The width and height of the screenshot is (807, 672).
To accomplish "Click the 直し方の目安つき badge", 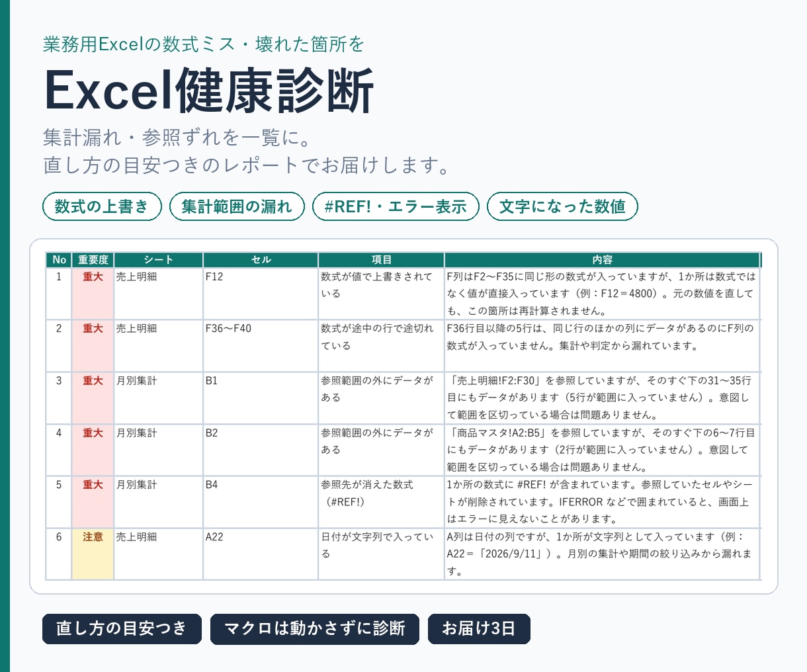I will click(122, 628).
